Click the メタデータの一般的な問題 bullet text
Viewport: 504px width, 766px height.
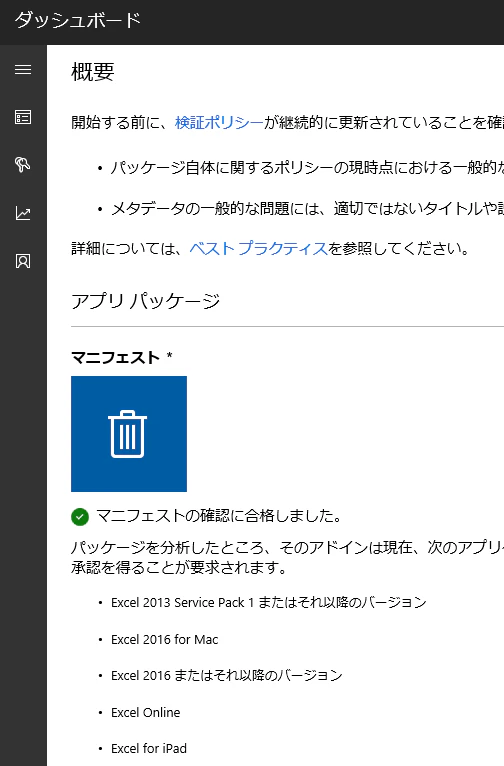(307, 209)
